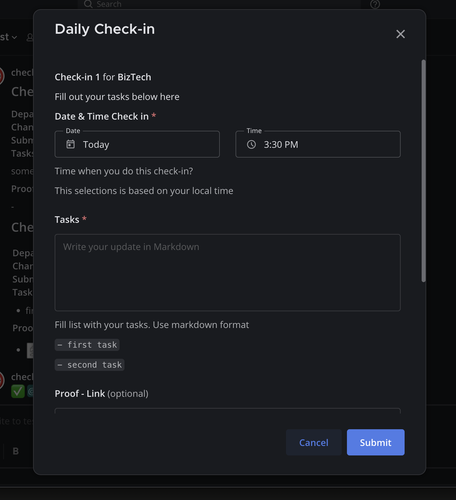
Task: Click the '- first task' example code snippet
Action: point(87,345)
